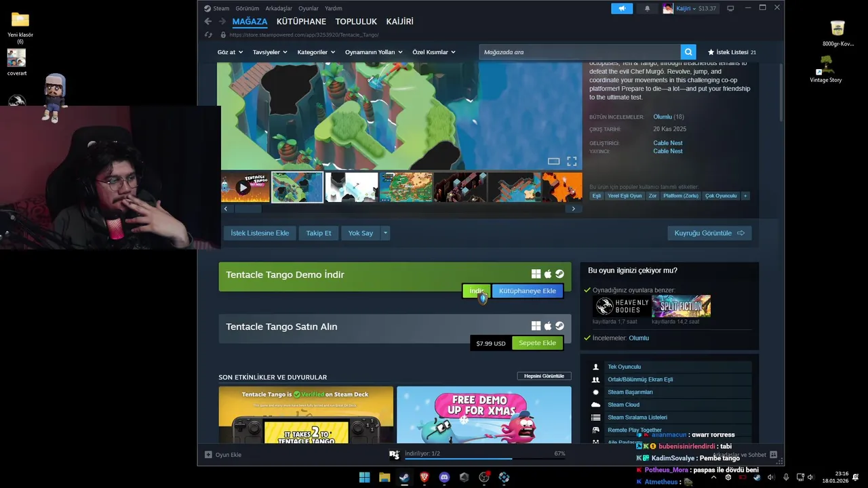The height and width of the screenshot is (488, 868).
Task: Open the Kaijiri account dropdown
Action: [x=696, y=8]
